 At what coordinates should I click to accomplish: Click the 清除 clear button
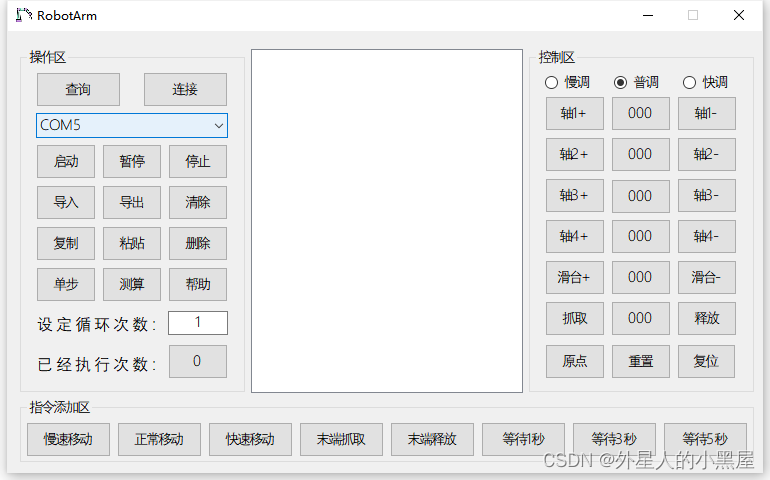[x=198, y=202]
